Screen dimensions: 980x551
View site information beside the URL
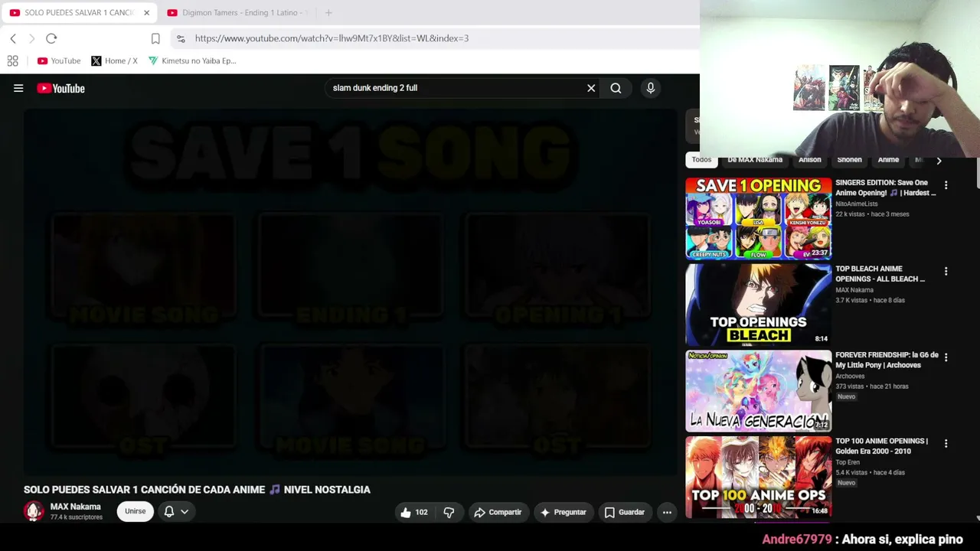tap(181, 38)
